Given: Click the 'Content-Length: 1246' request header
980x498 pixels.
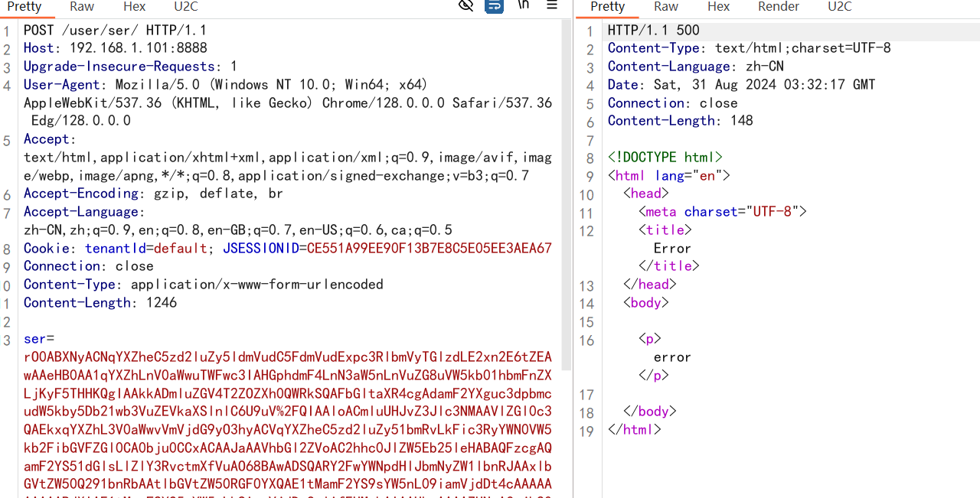Looking at the screenshot, I should 100,303.
